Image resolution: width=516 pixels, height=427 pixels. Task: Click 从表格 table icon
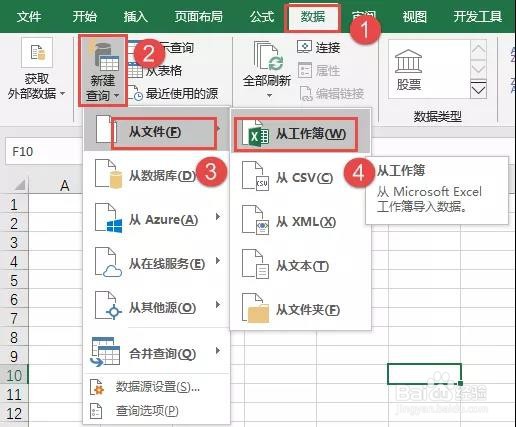(135, 71)
